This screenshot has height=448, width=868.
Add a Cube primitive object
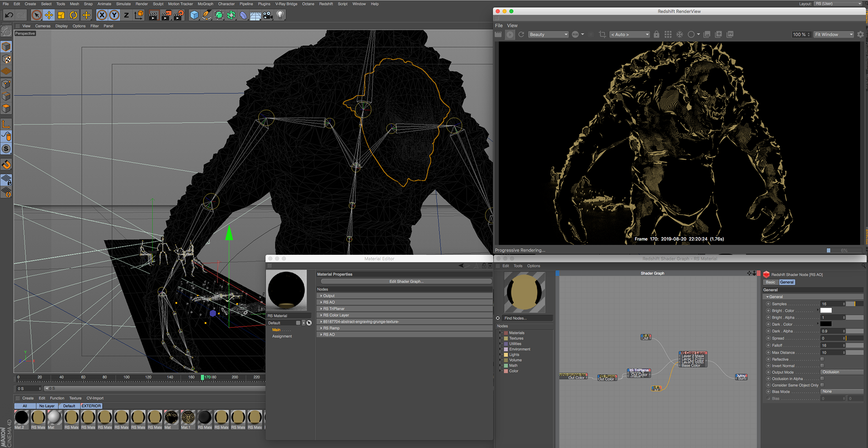194,15
